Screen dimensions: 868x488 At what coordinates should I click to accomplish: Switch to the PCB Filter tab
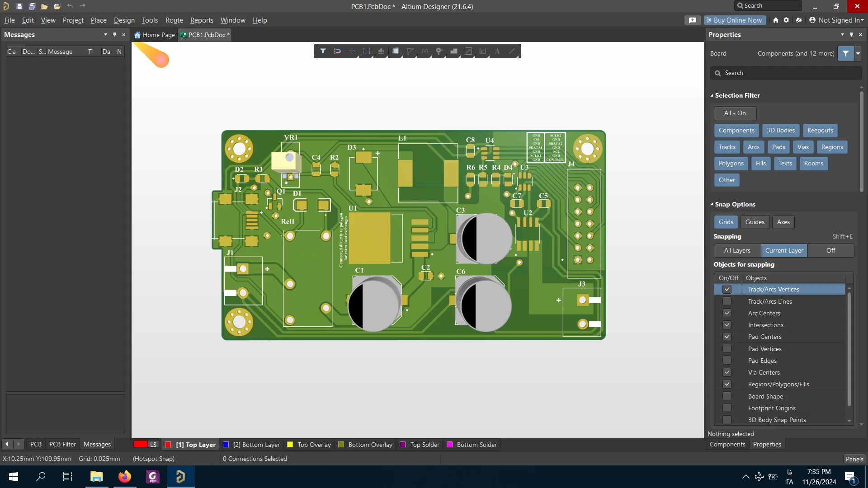tap(62, 444)
